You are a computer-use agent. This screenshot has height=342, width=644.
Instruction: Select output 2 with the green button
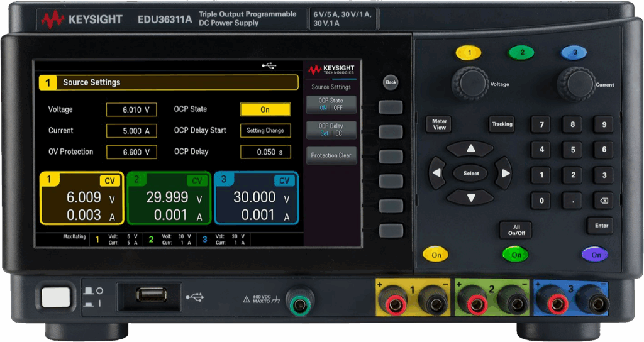click(x=521, y=53)
